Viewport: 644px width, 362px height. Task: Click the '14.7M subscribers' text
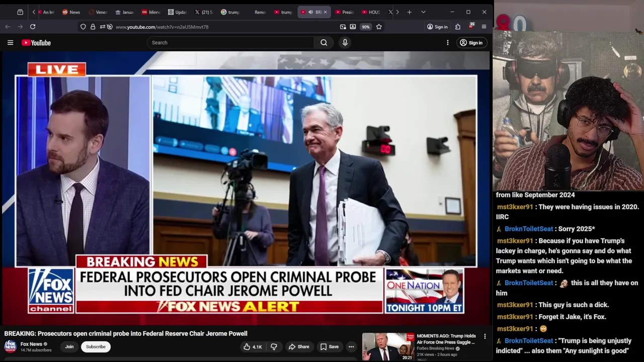click(x=36, y=350)
